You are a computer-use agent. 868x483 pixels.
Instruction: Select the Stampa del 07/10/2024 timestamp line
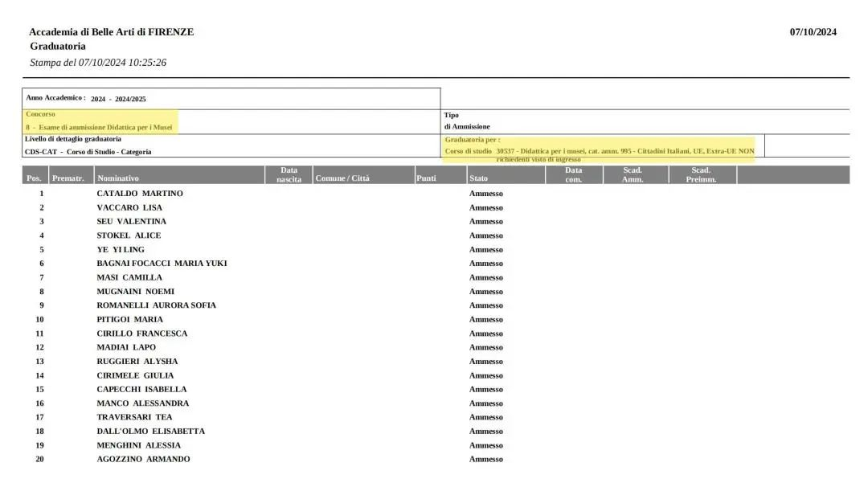pos(98,63)
